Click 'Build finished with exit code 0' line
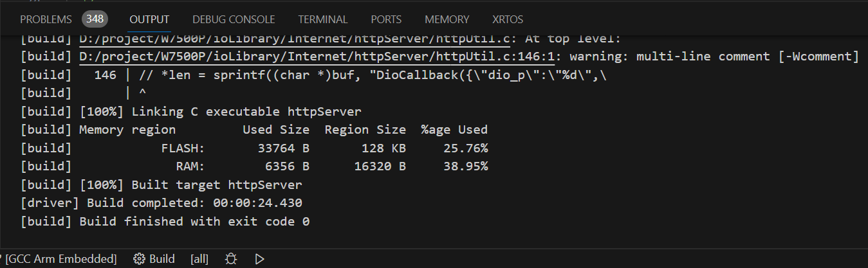The width and height of the screenshot is (868, 268). tap(194, 222)
